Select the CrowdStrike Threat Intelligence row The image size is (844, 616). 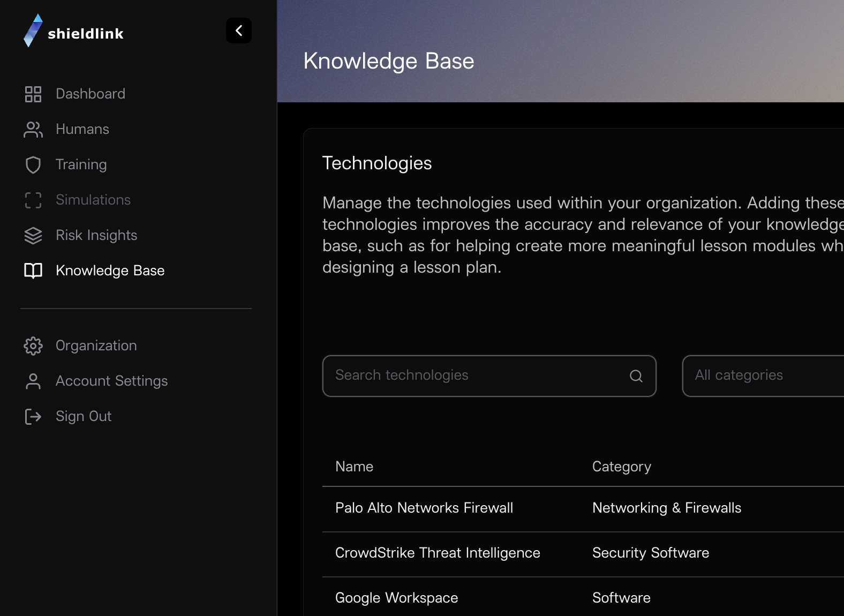tap(583, 553)
